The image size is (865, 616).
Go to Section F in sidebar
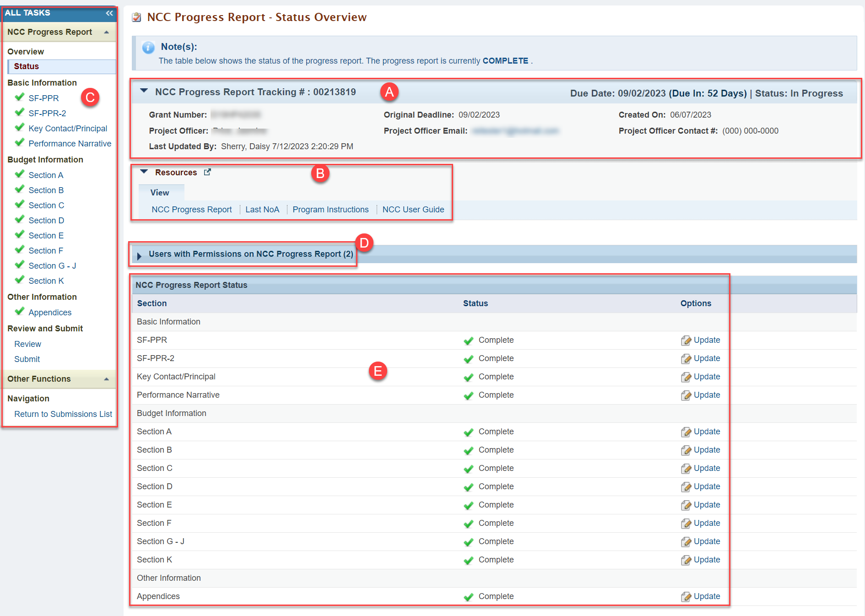(x=46, y=251)
